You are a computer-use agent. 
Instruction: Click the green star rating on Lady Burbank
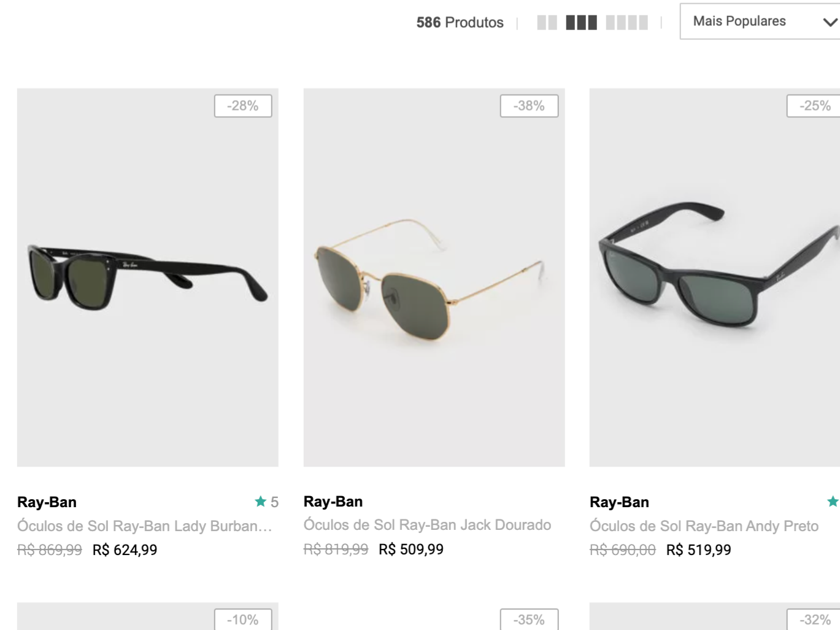coord(260,502)
